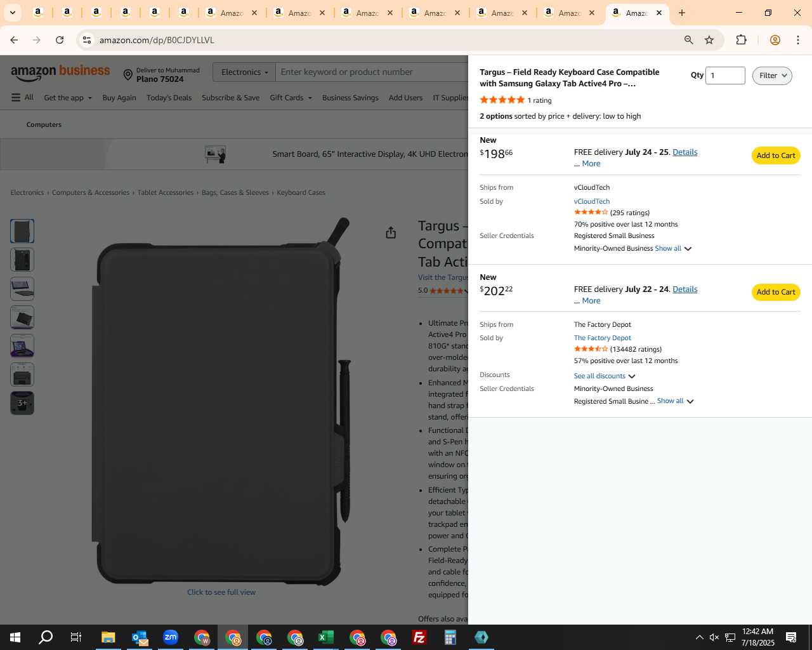Click the browser forward arrow
Screen dimensions: 812x650
coord(37,40)
